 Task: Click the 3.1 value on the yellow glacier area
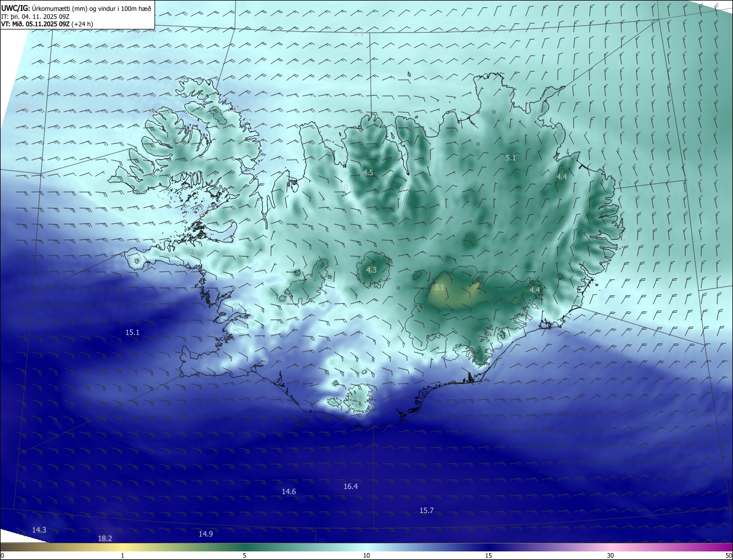coord(439,287)
